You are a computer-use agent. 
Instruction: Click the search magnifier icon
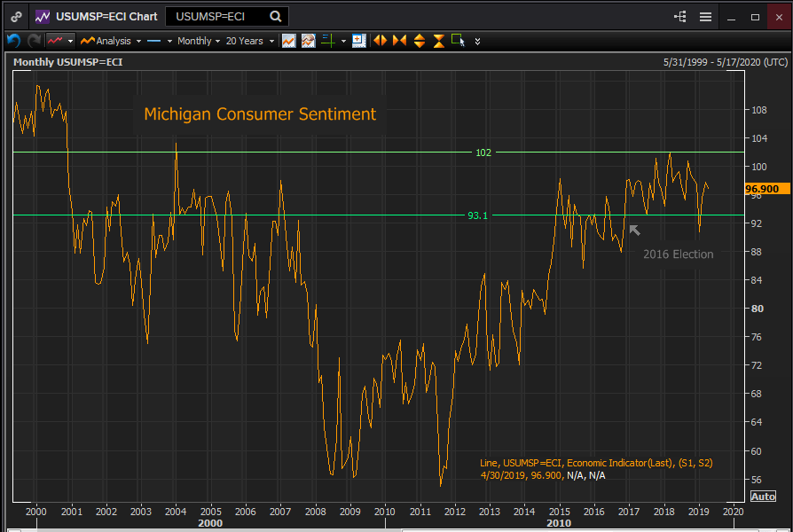tap(276, 16)
